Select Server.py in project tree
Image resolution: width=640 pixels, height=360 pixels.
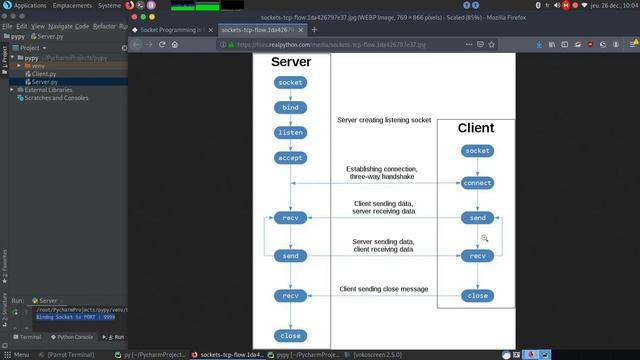44,82
